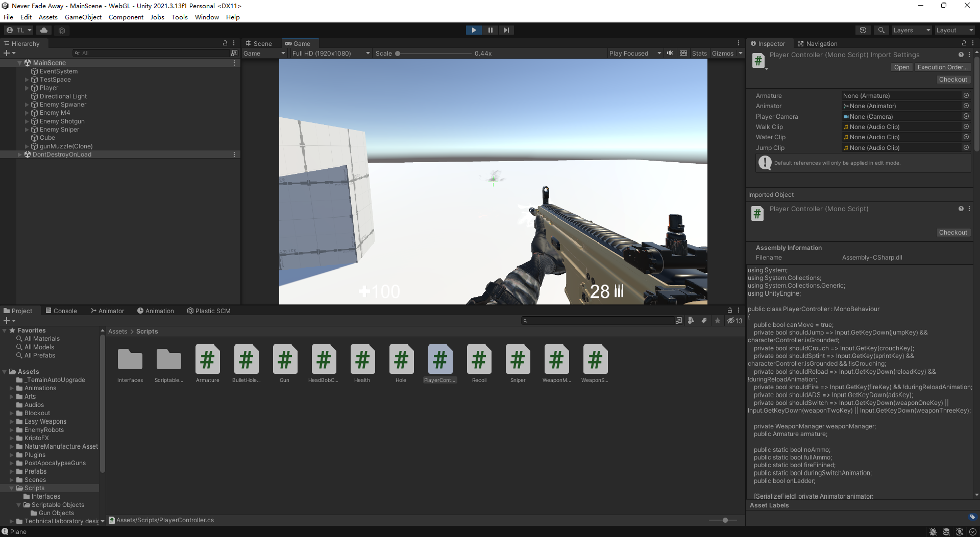Switch to the Console tab

pyautogui.click(x=61, y=311)
